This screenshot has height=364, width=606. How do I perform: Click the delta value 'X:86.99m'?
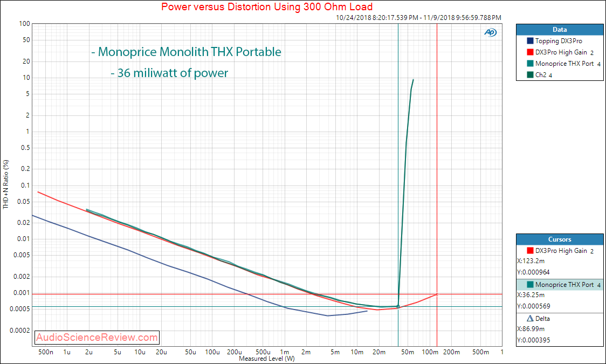tap(531, 329)
